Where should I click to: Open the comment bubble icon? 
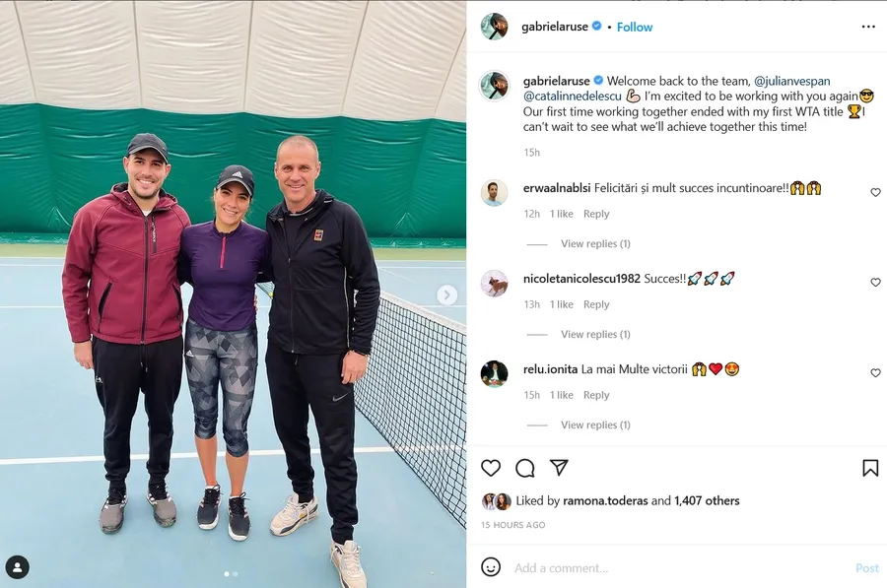(525, 468)
